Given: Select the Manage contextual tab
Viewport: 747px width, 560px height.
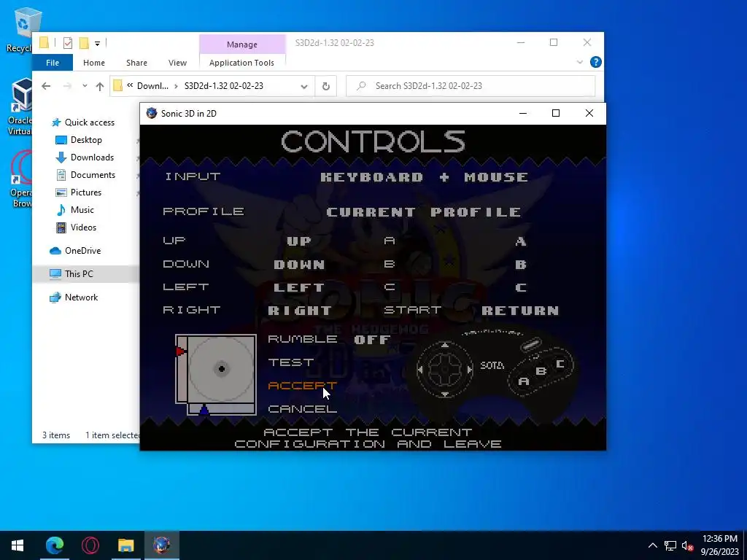Looking at the screenshot, I should pos(242,44).
